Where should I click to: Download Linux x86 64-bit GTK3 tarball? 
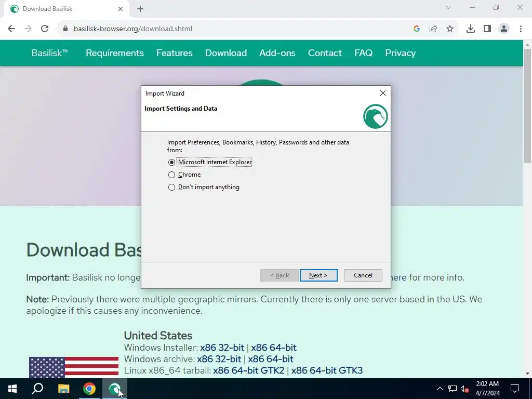(x=327, y=370)
